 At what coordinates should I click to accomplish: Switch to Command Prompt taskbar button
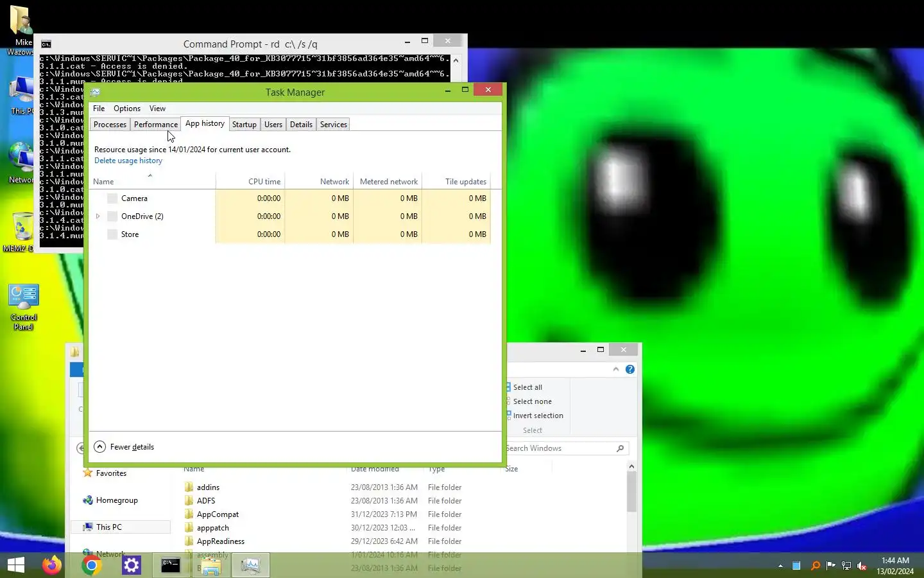(171, 565)
